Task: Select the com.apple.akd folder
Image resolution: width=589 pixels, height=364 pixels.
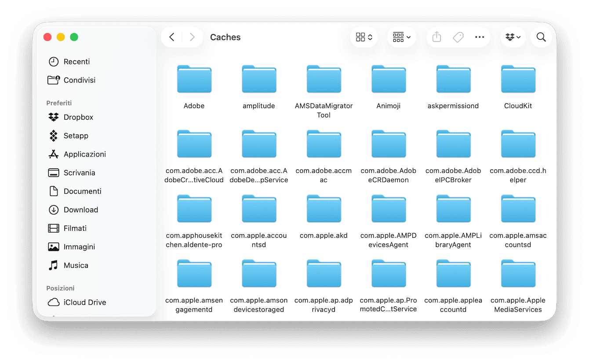Action: (x=324, y=209)
